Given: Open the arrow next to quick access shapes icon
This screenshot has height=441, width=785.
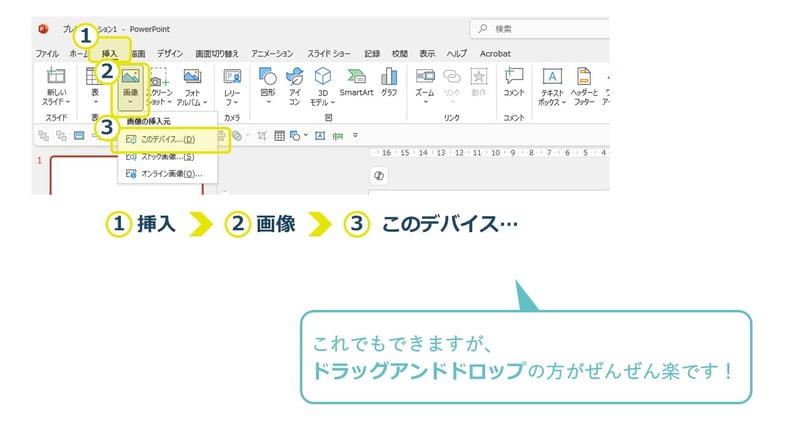Looking at the screenshot, I should pos(305,135).
